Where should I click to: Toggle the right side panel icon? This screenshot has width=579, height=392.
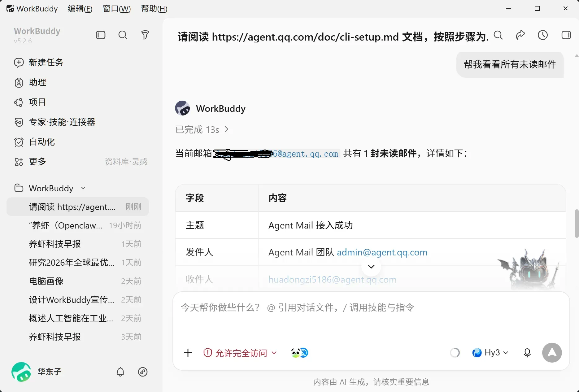pyautogui.click(x=566, y=35)
